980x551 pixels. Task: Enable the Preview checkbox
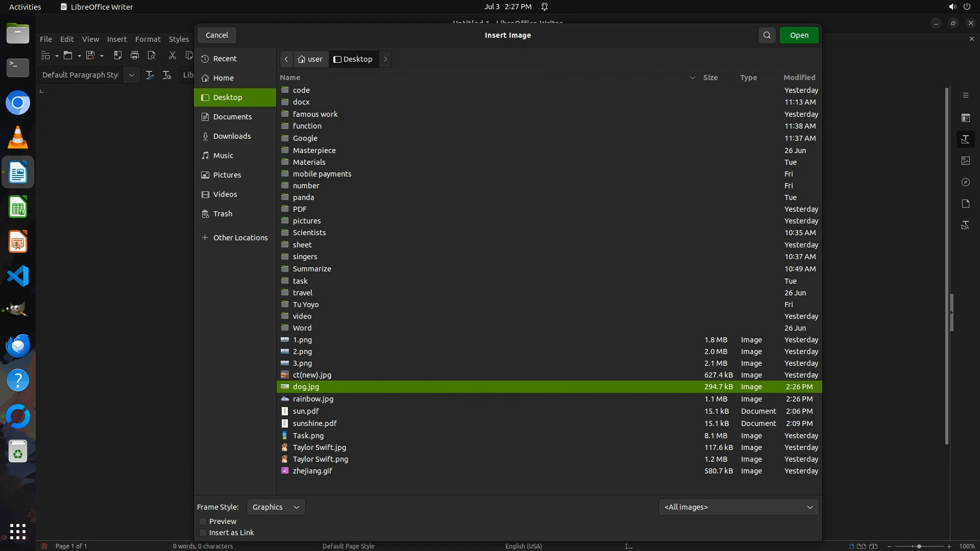coord(203,521)
